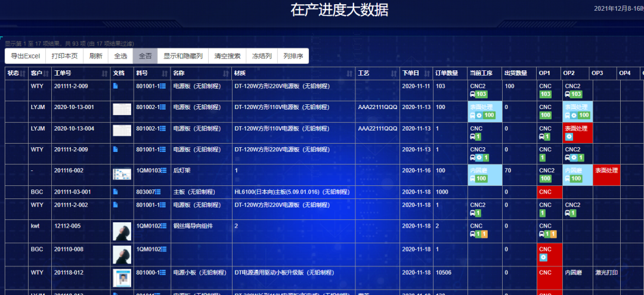The image size is (644, 295).
Task: Click vehicle icon in OP1 cell of 2020-10-13-004
Action: tap(542, 136)
